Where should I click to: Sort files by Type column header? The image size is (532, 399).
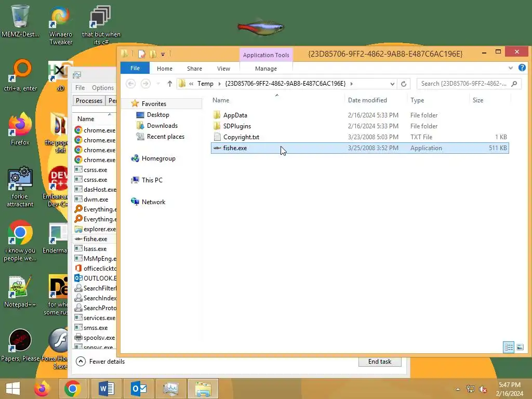tap(417, 100)
